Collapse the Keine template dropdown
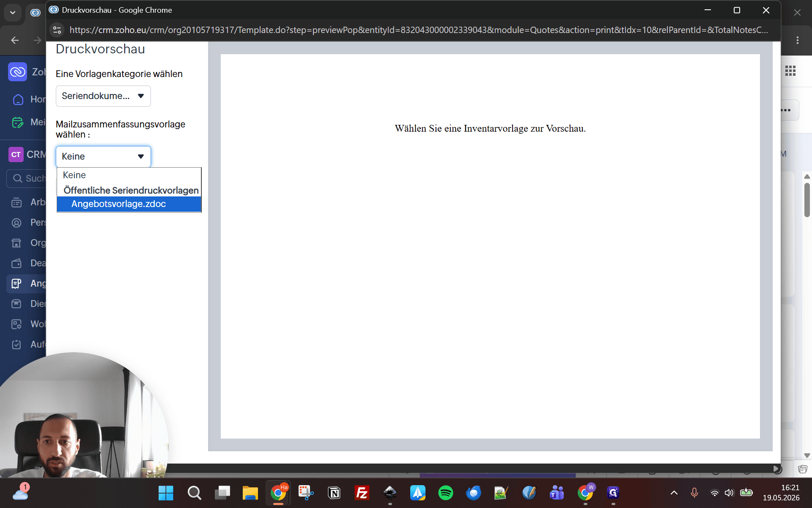812x508 pixels. point(103,157)
